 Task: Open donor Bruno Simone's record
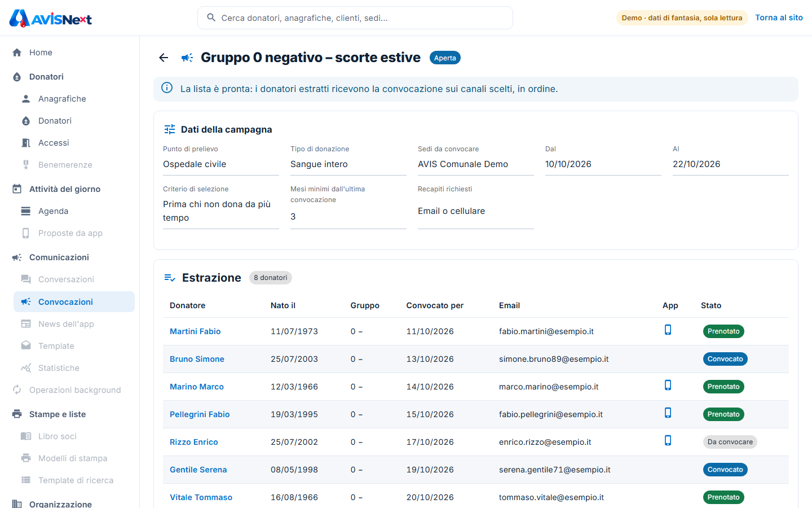pyautogui.click(x=197, y=359)
